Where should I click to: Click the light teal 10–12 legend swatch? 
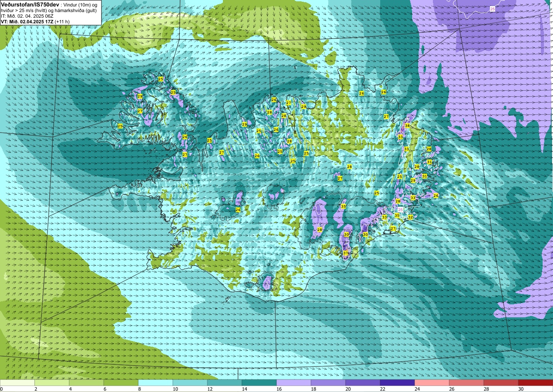(190, 383)
